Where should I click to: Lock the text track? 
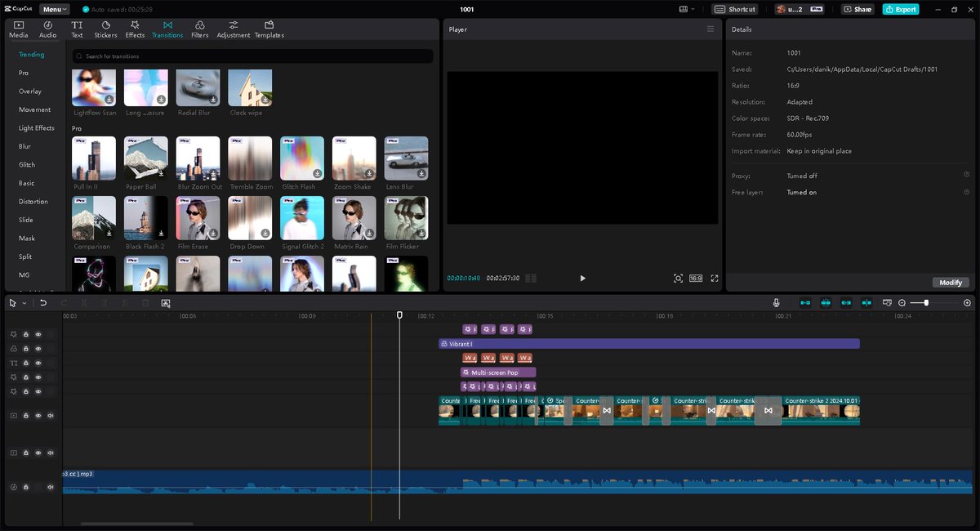[25, 363]
